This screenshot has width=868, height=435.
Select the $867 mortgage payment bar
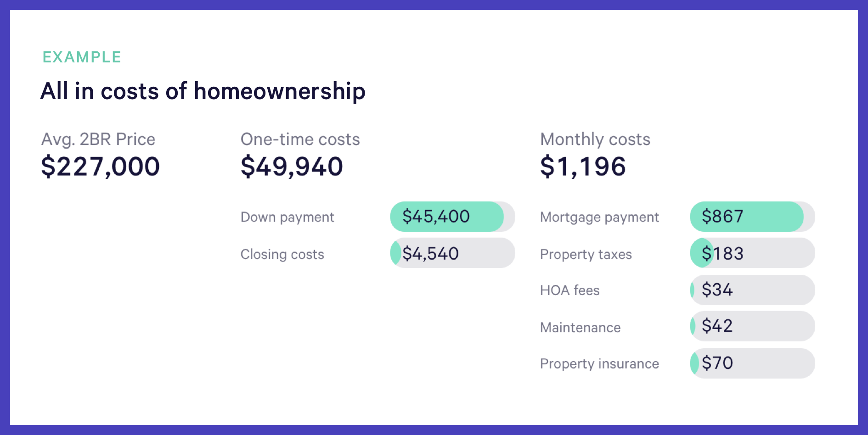(x=752, y=217)
